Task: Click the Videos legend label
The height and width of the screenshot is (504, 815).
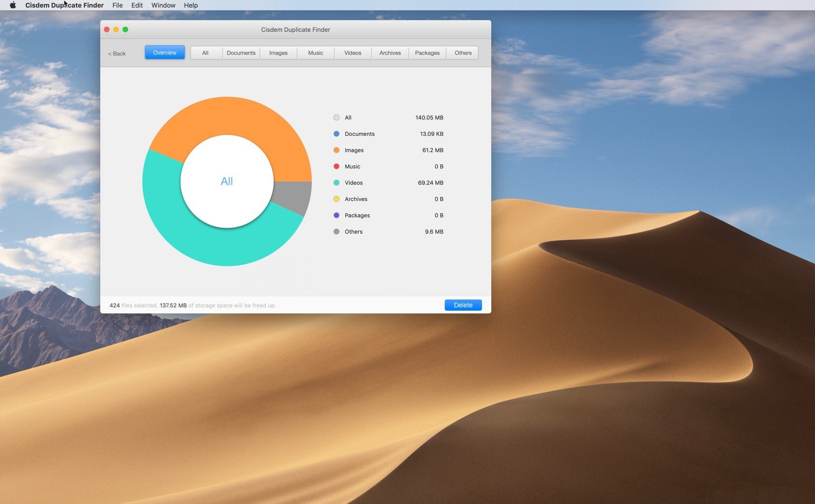Action: pyautogui.click(x=353, y=183)
